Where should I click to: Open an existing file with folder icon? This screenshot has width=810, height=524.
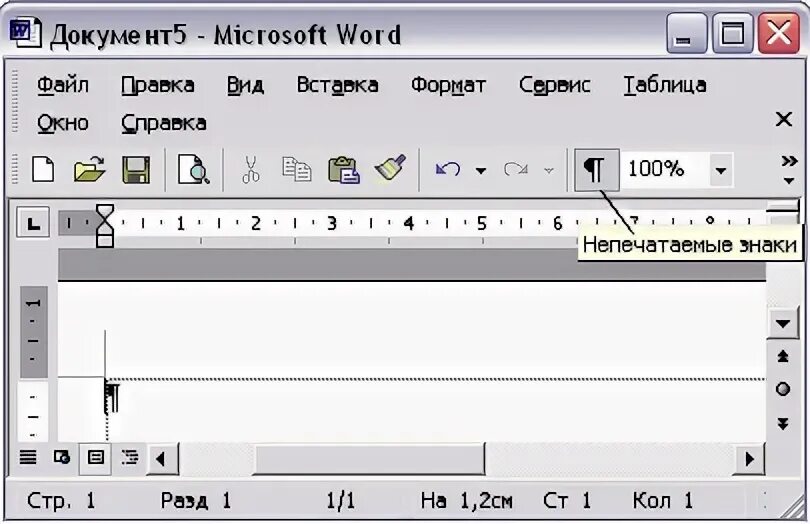(x=89, y=169)
